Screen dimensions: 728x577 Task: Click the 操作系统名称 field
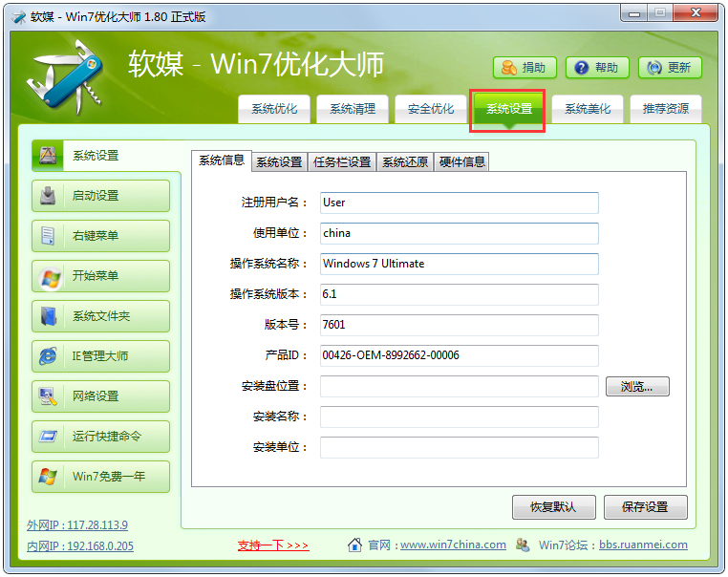[460, 264]
